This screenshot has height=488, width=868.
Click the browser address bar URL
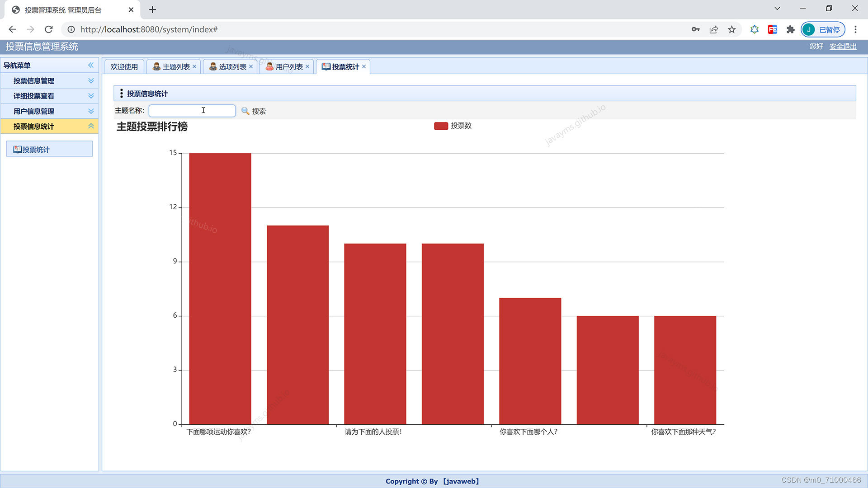[x=149, y=29]
